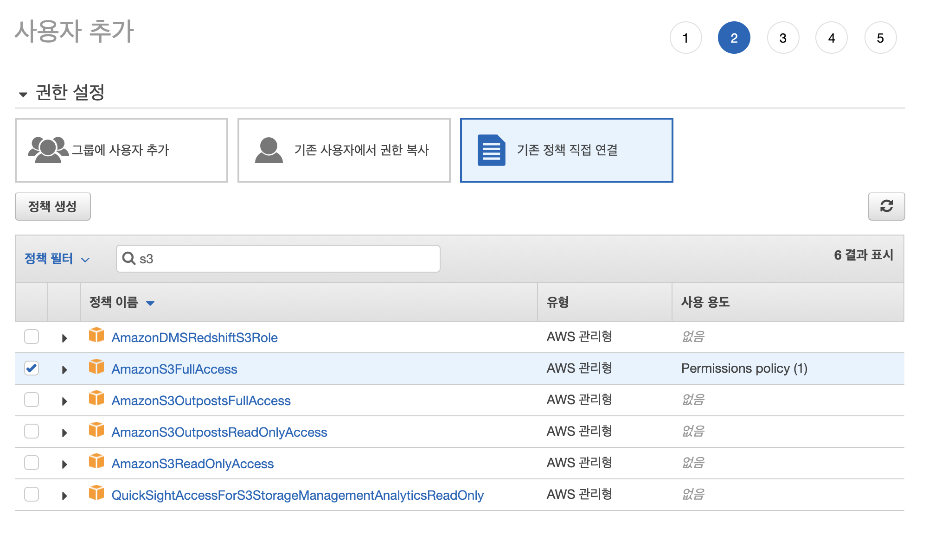This screenshot has width=935, height=560.
Task: Uncheck the AmazonS3FullAccess policy checkbox
Action: click(x=32, y=369)
